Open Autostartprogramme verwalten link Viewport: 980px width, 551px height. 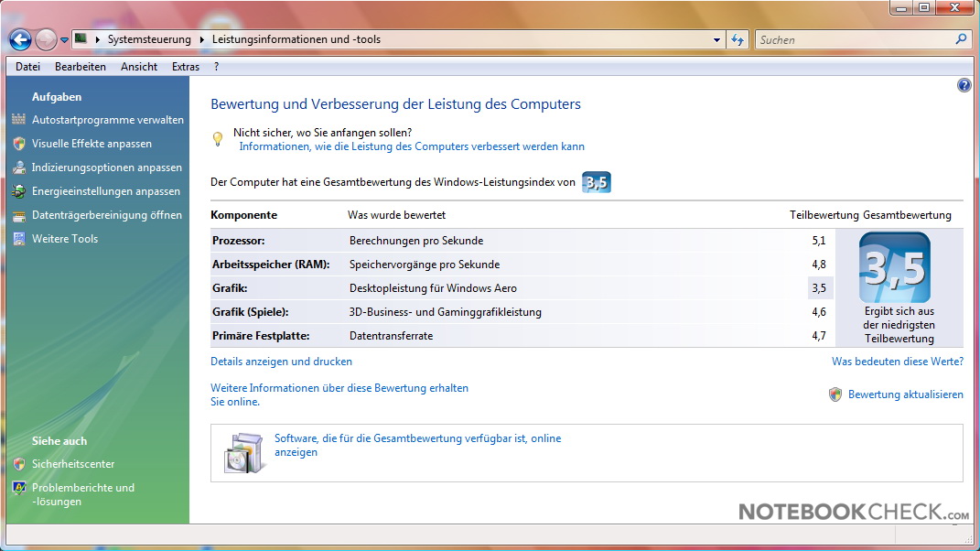(x=107, y=120)
